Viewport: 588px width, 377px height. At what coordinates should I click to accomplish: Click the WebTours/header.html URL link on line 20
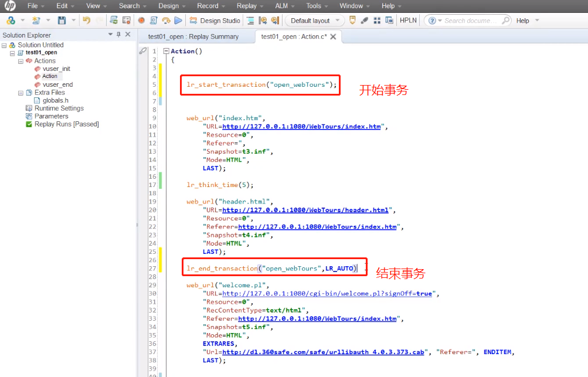(x=305, y=210)
